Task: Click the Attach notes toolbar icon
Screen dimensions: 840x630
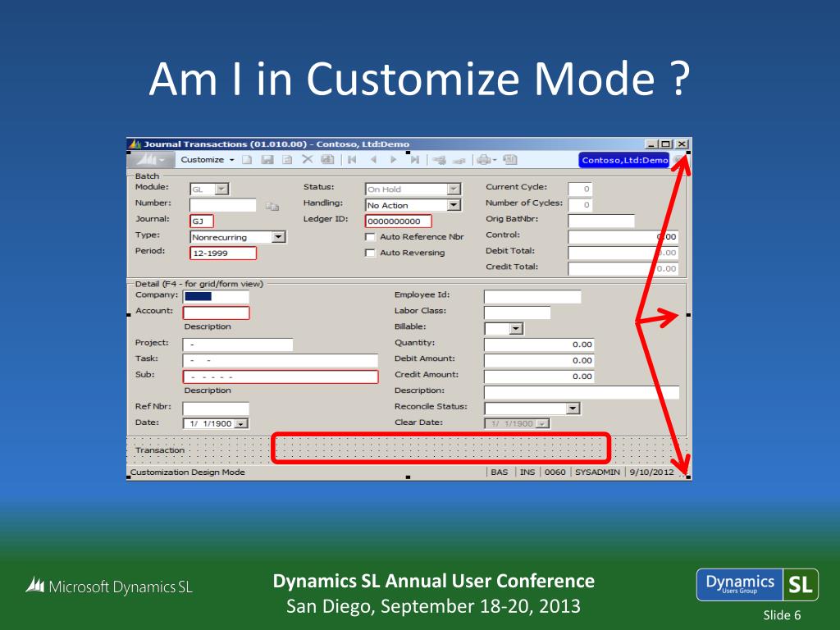Action: [440, 160]
